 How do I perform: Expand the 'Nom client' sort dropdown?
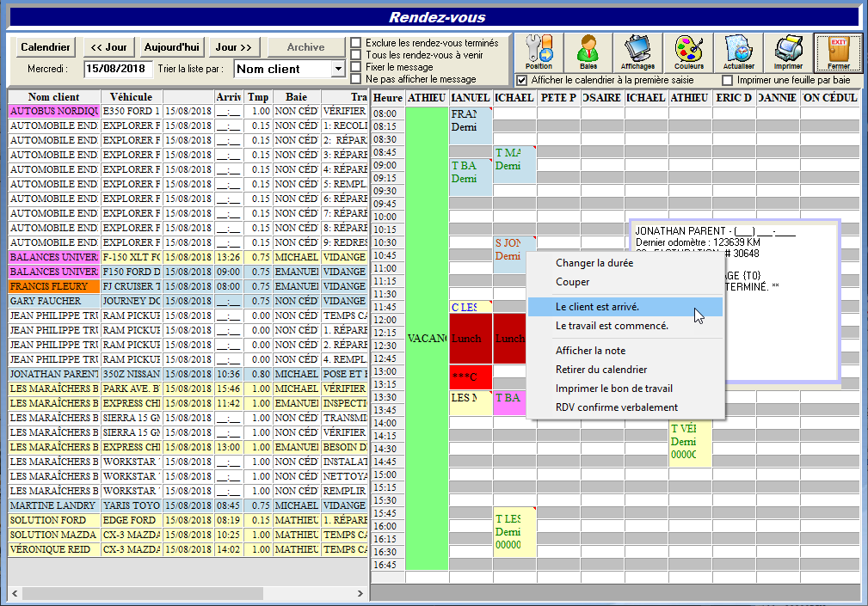point(338,69)
